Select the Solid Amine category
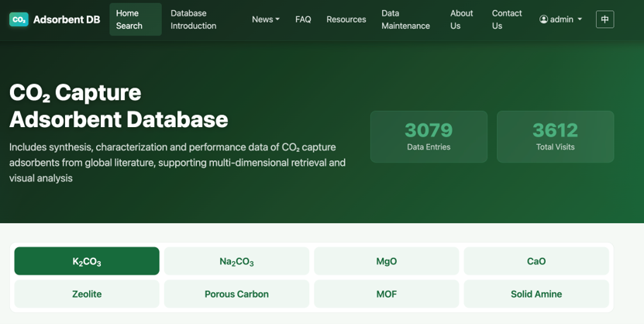This screenshot has height=324, width=644. pos(536,294)
